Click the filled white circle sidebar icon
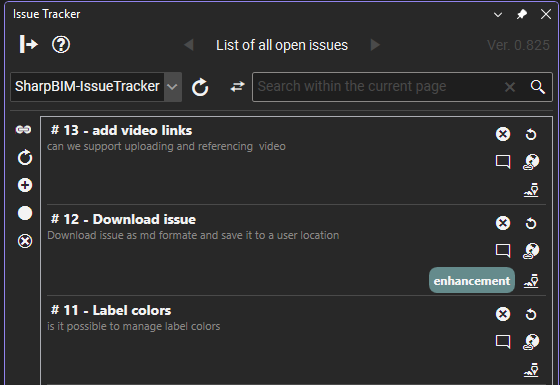 point(25,213)
